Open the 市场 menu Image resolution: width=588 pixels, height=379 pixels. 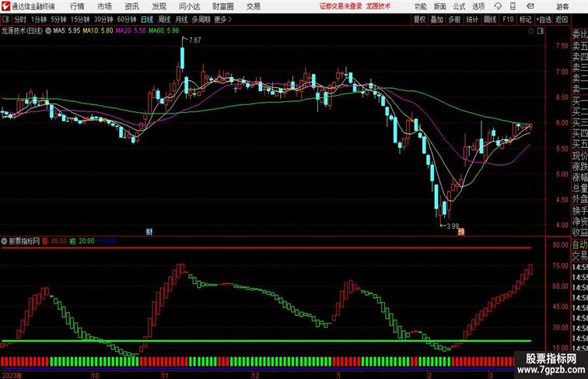point(104,6)
